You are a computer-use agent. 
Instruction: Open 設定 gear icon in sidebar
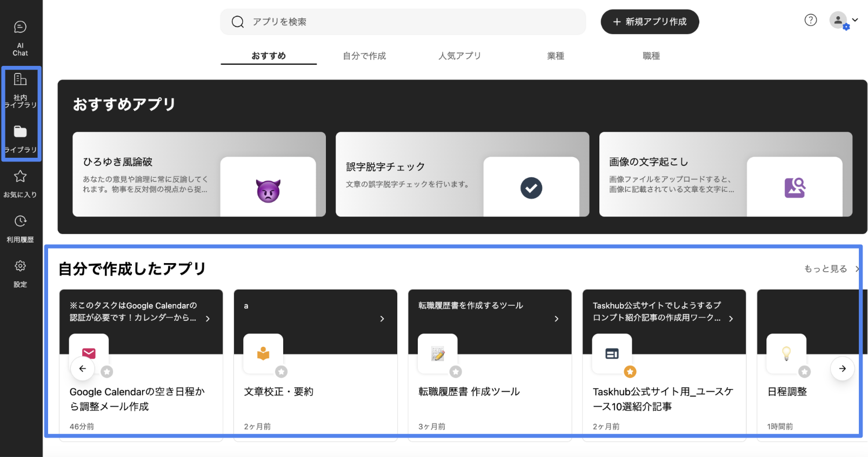20,273
